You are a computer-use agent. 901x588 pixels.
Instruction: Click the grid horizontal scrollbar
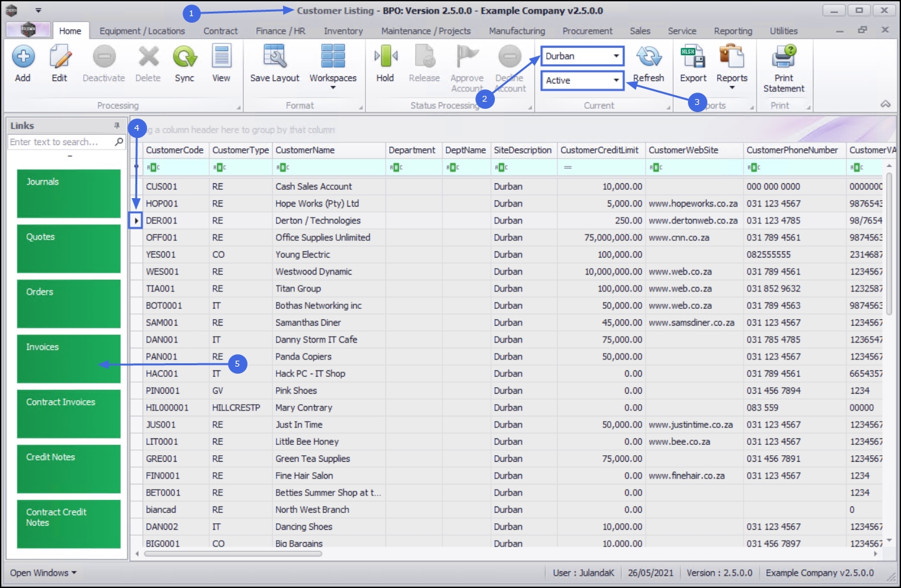click(233, 554)
